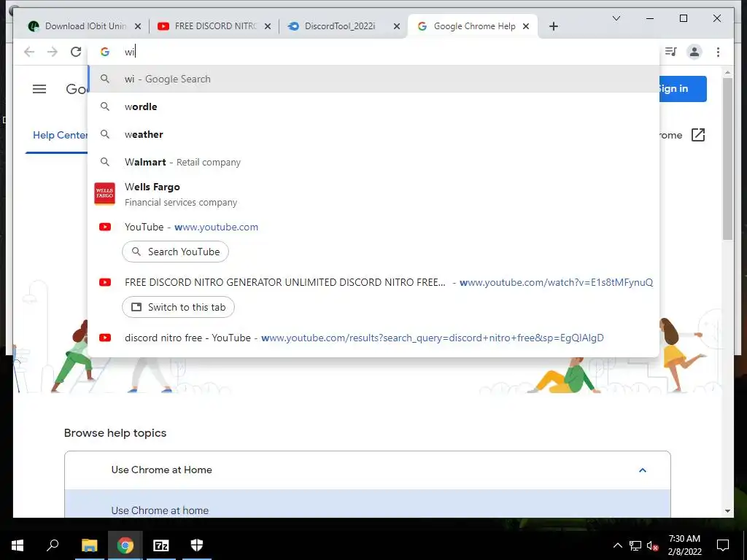
Task: Click the scrollbar down arrow
Action: pos(727,511)
